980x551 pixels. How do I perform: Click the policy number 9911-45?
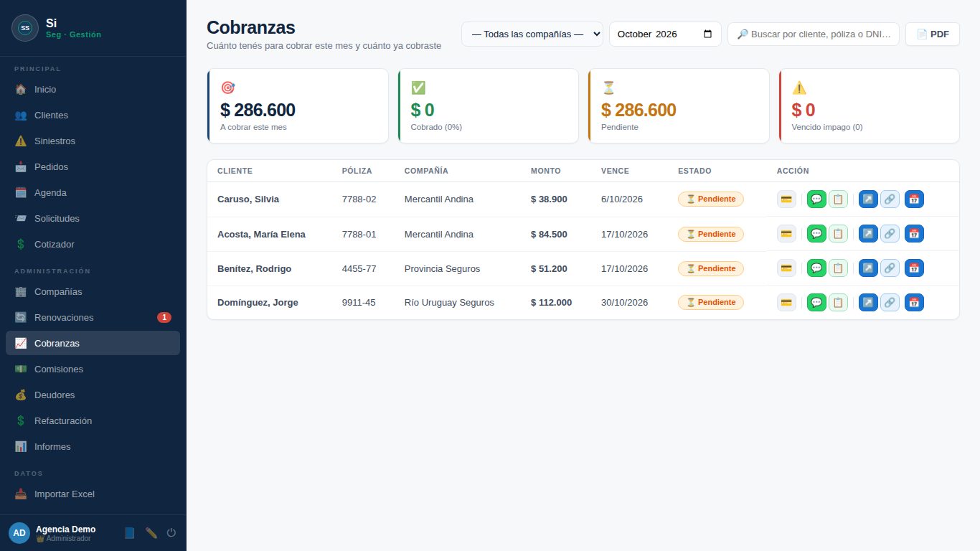tap(359, 303)
